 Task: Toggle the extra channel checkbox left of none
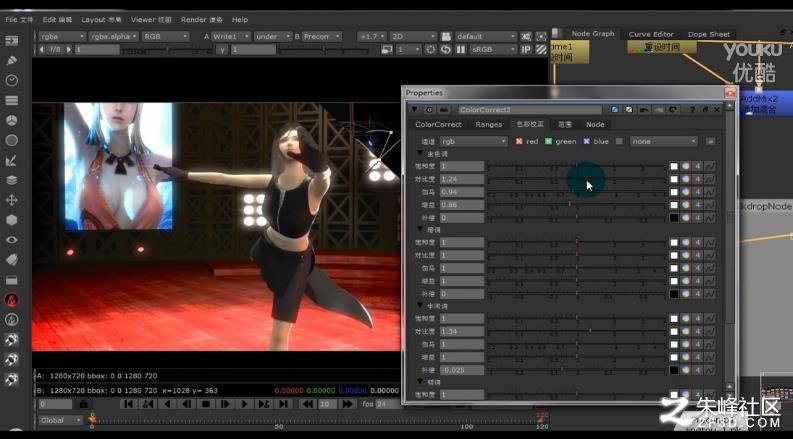pos(619,142)
